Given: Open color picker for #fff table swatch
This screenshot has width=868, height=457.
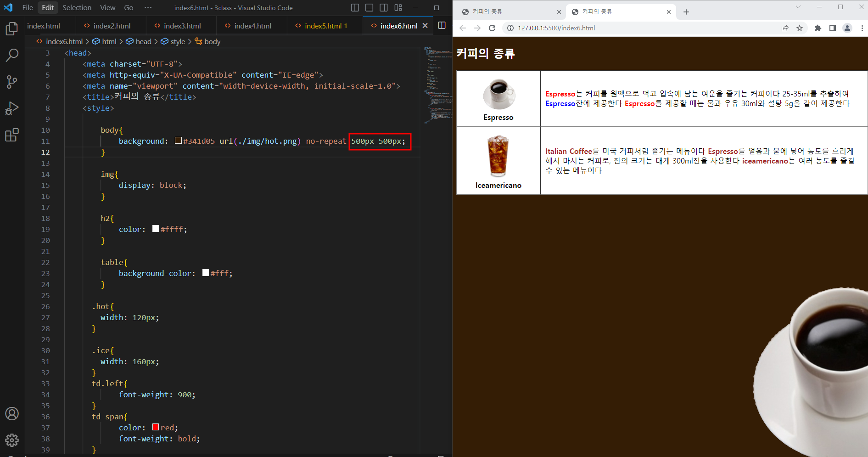Looking at the screenshot, I should pyautogui.click(x=206, y=273).
